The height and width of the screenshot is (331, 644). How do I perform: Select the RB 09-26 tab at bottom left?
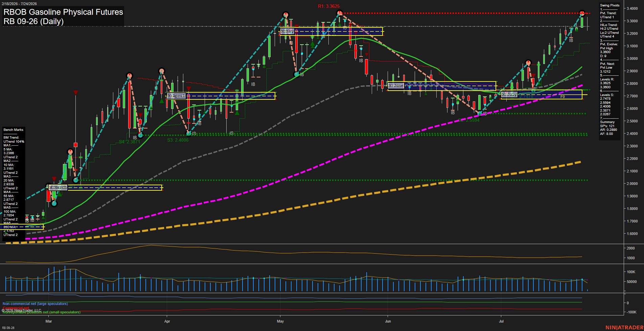pyautogui.click(x=8, y=328)
